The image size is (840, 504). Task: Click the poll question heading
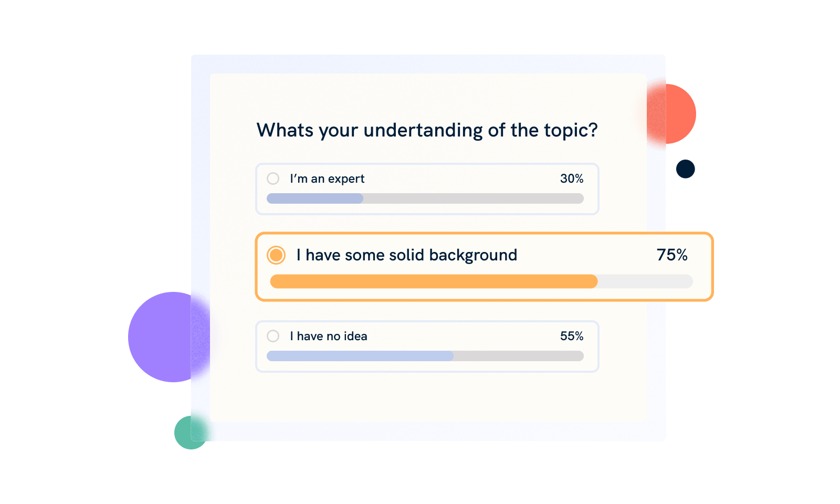tap(427, 130)
